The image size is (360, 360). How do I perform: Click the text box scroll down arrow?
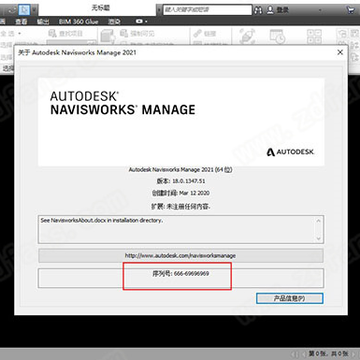pyautogui.click(x=319, y=238)
